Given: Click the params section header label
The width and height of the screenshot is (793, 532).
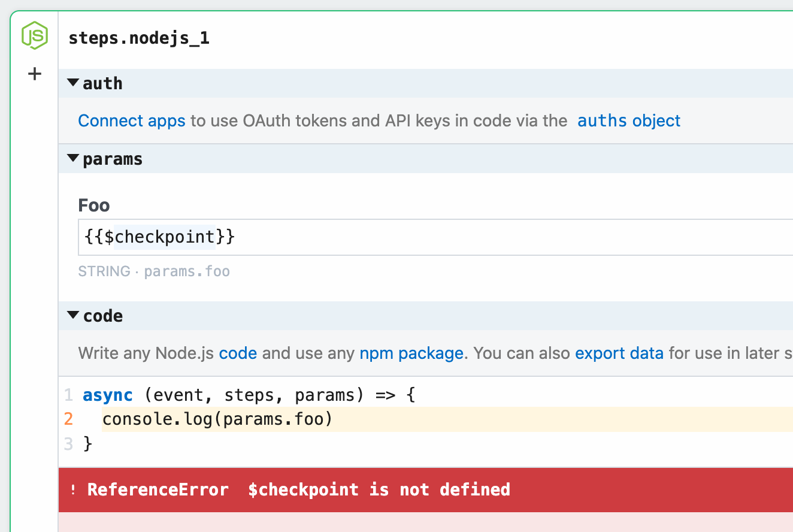Looking at the screenshot, I should point(113,159).
